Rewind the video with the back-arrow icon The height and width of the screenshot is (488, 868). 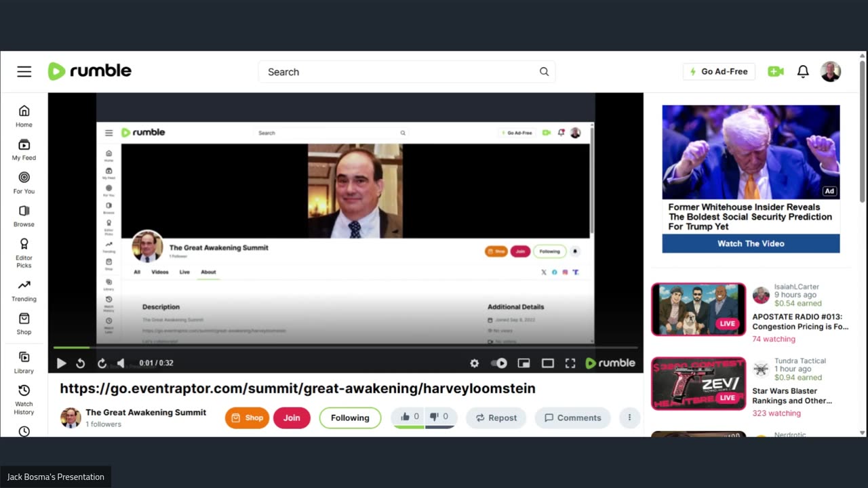point(80,363)
